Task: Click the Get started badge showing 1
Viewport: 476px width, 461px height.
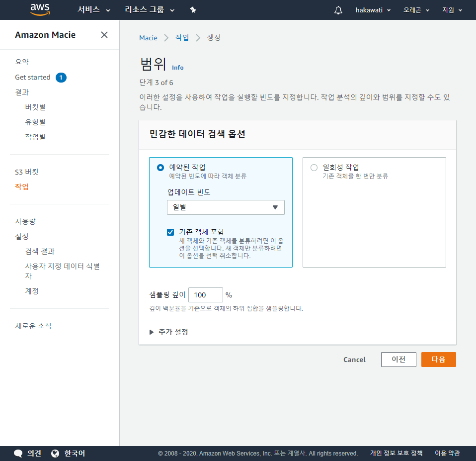Action: [61, 78]
